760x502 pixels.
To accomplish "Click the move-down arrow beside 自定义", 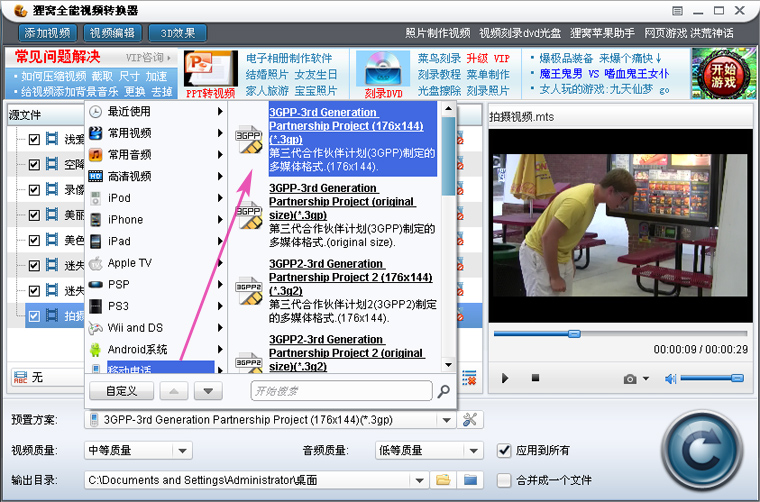I will point(208,391).
